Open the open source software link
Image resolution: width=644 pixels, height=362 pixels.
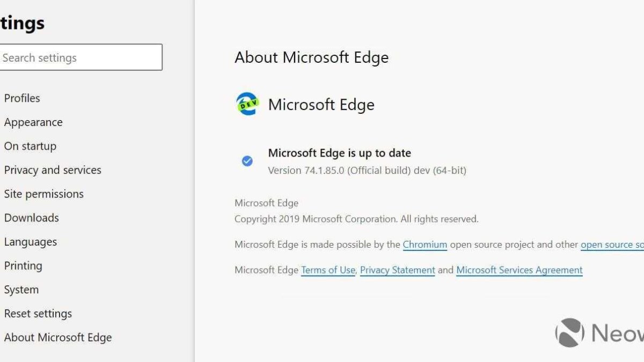click(x=612, y=245)
